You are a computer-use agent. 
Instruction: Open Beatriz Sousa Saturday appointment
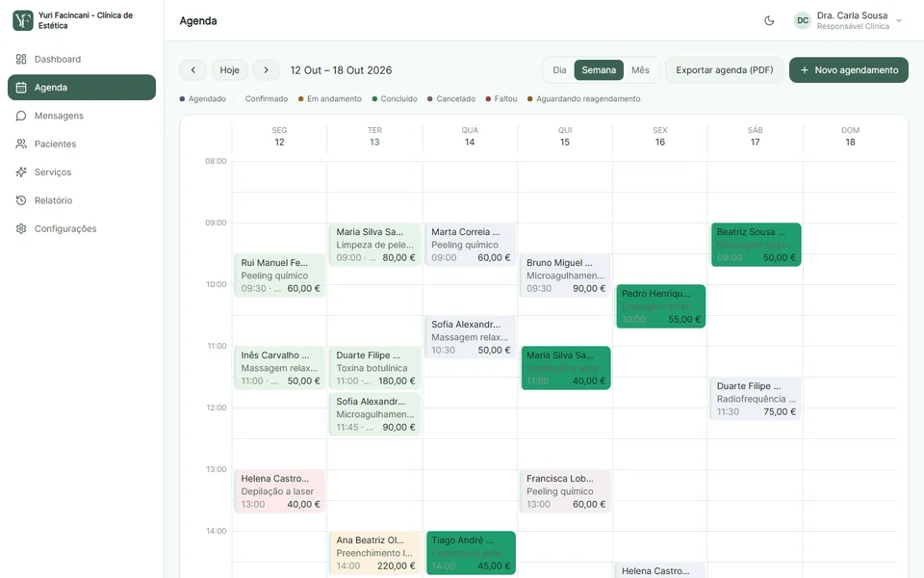tap(757, 245)
